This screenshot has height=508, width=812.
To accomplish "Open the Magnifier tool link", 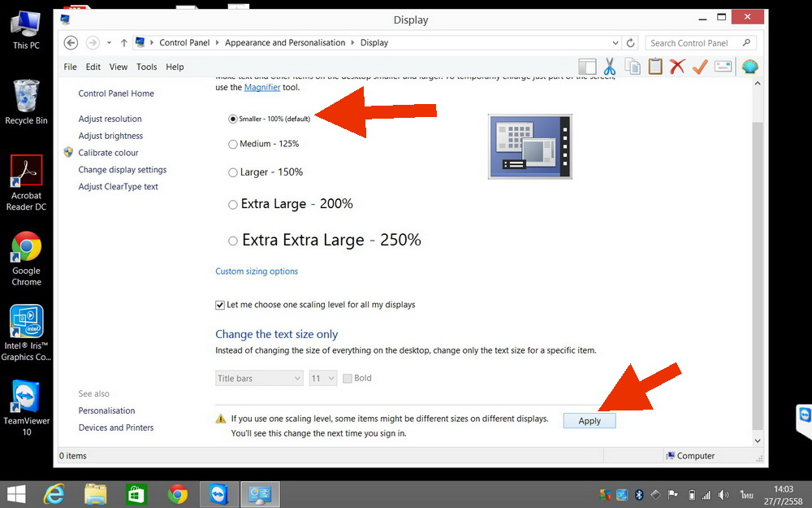I will point(262,87).
